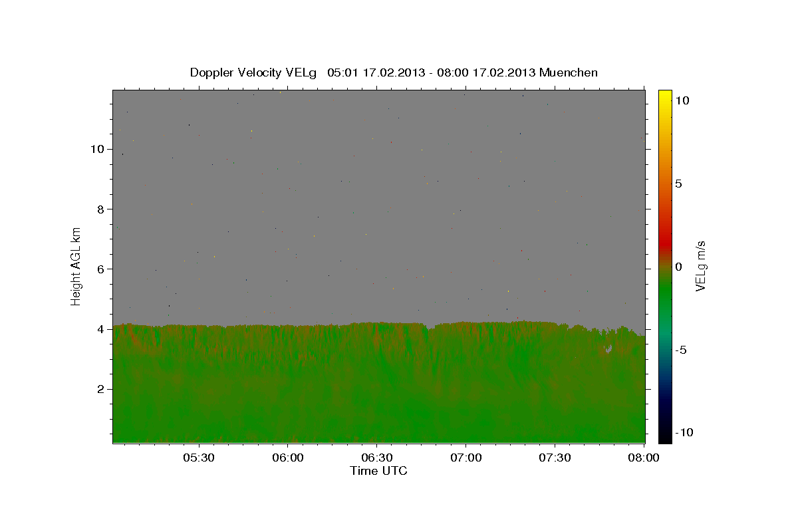Click the colorbar tick value '-5'
This screenshot has height=532, width=798.
point(681,350)
